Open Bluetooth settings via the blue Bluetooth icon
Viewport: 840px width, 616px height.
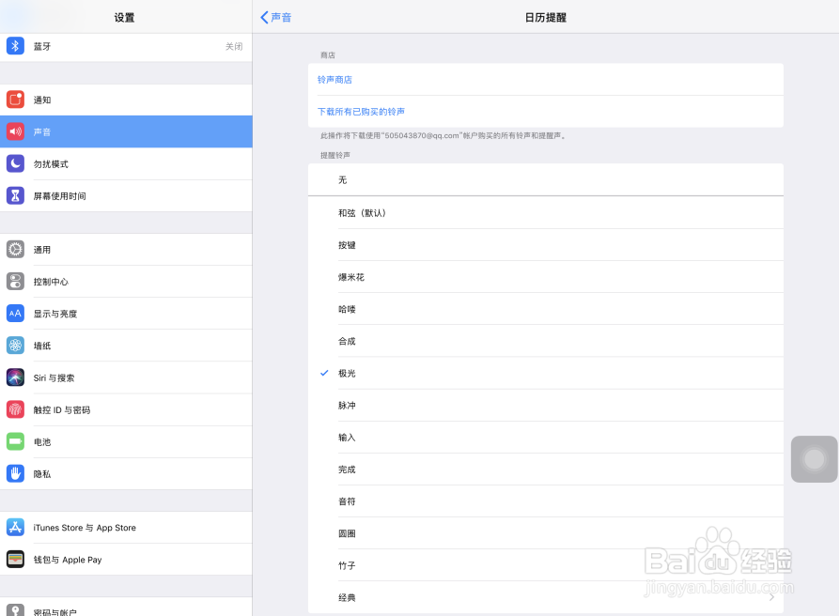pos(15,45)
